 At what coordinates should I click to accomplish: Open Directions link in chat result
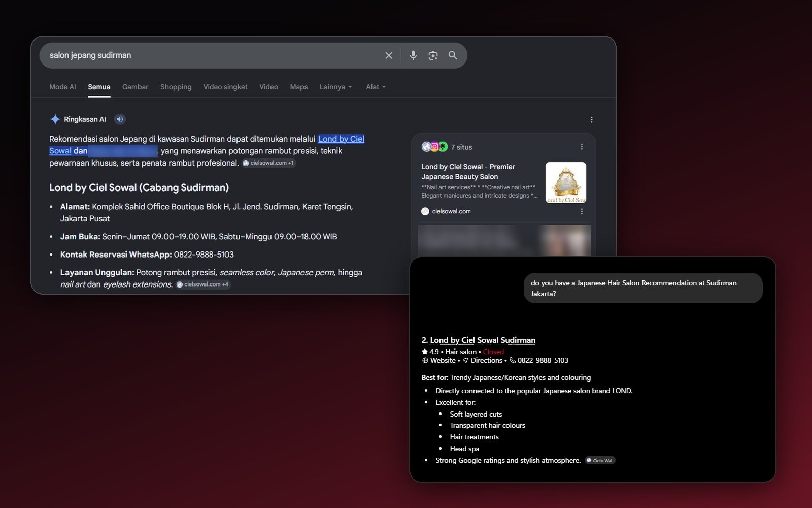pyautogui.click(x=486, y=360)
